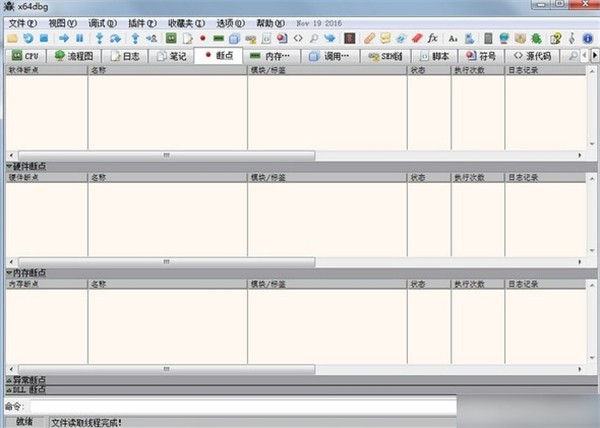Open the 选项 menu
The height and width of the screenshot is (428, 600).
pyautogui.click(x=230, y=23)
